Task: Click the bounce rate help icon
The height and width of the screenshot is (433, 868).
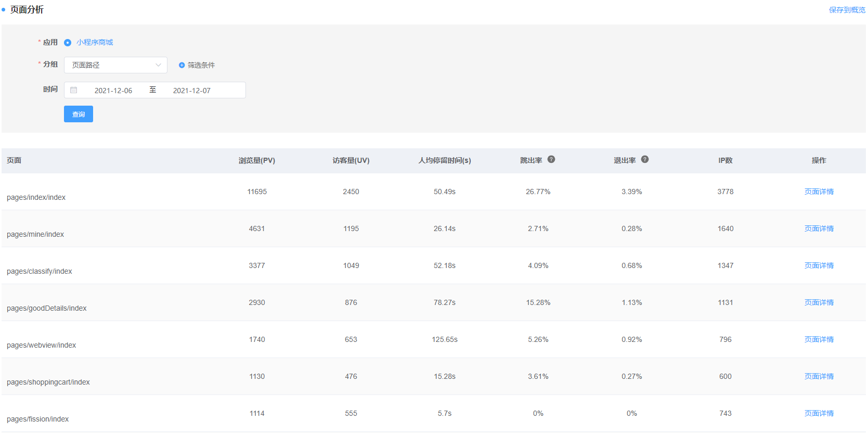Action: 551,159
